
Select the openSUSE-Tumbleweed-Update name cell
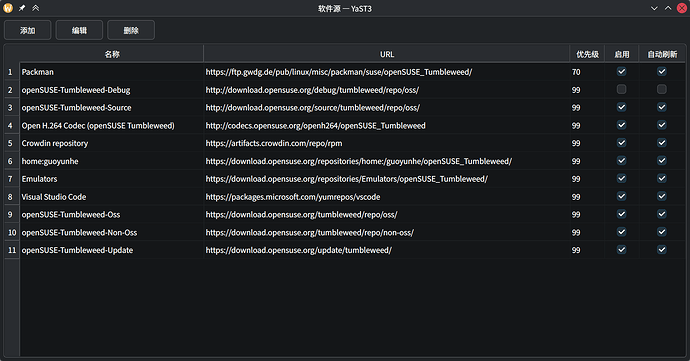112,250
